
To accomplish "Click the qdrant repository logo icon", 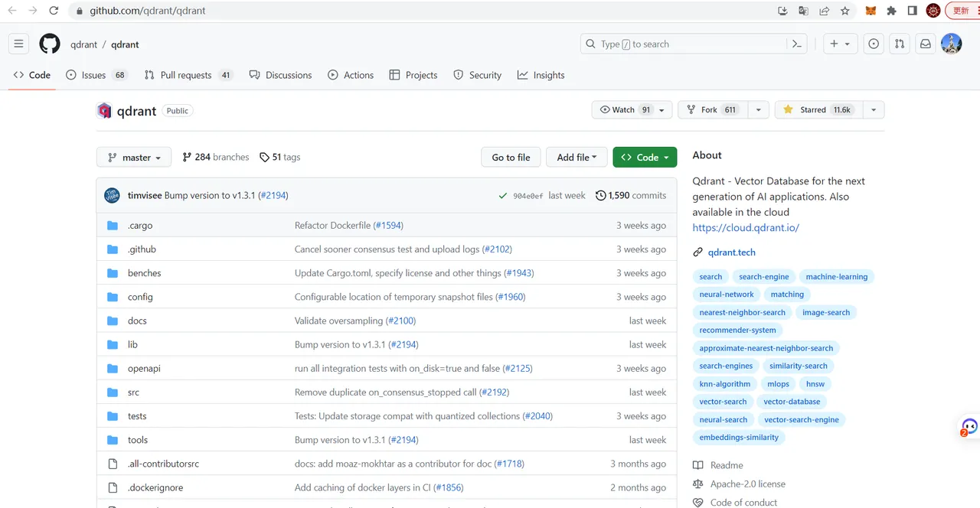I will (104, 111).
